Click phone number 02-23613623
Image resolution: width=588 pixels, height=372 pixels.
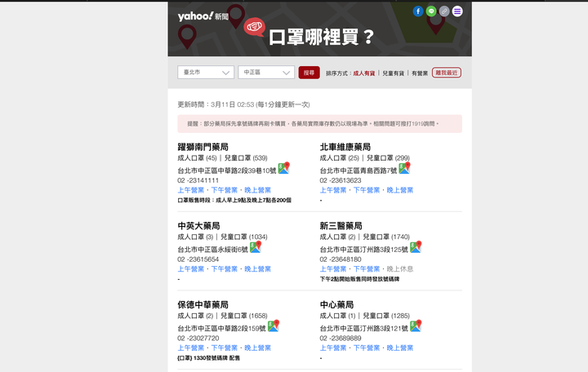coord(341,180)
